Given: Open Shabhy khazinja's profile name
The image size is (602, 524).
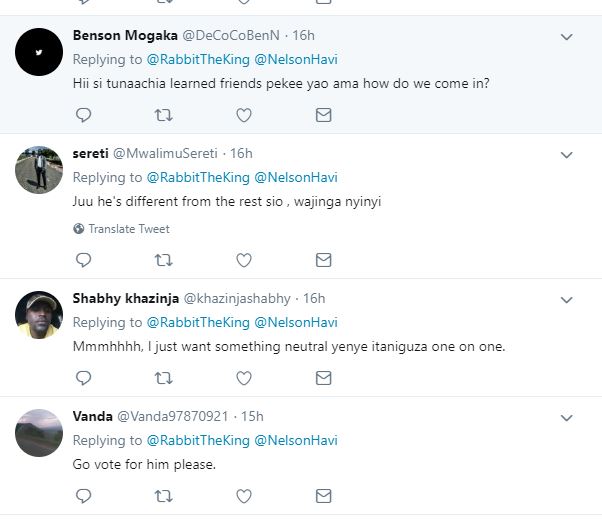Looking at the screenshot, I should point(126,298).
